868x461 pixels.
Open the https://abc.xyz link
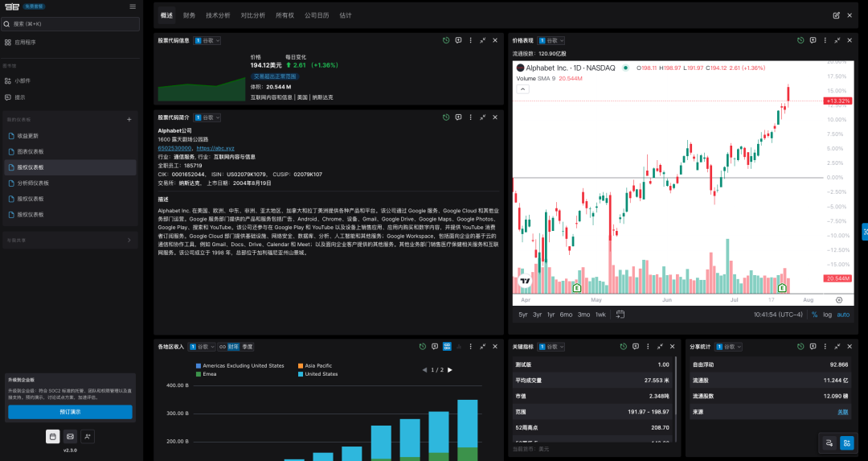point(215,148)
